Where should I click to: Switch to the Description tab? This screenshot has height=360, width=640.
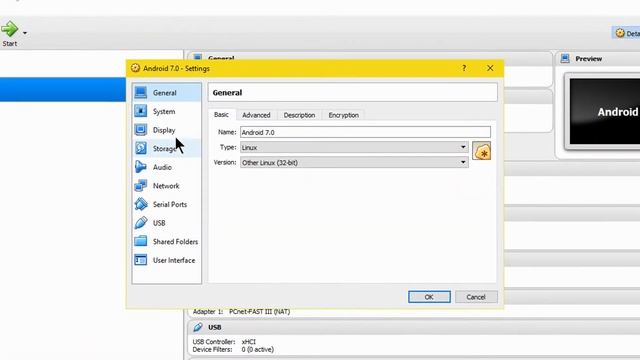(x=299, y=115)
